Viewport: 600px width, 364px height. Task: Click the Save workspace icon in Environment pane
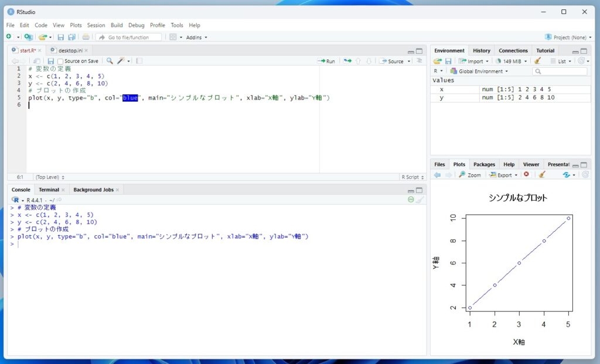[x=448, y=61]
